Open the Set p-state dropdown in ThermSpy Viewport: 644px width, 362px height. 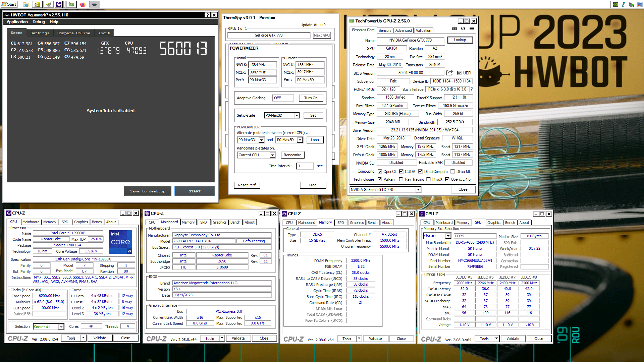pos(297,116)
